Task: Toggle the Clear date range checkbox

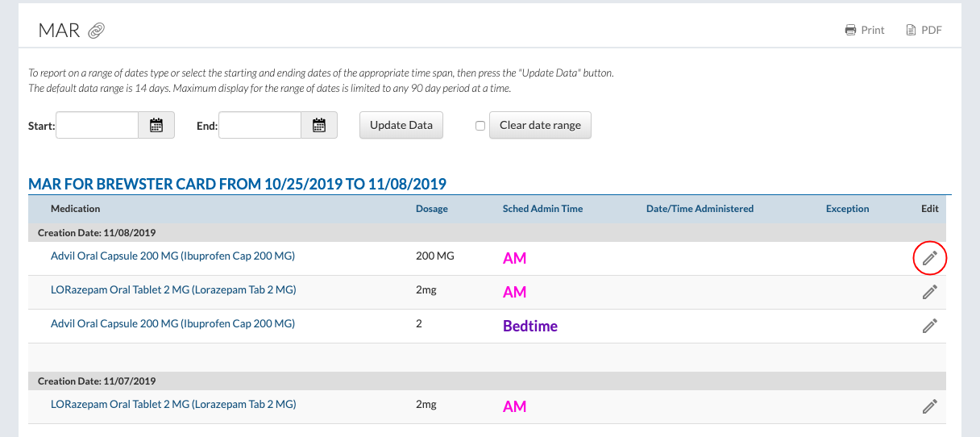Action: 480,126
